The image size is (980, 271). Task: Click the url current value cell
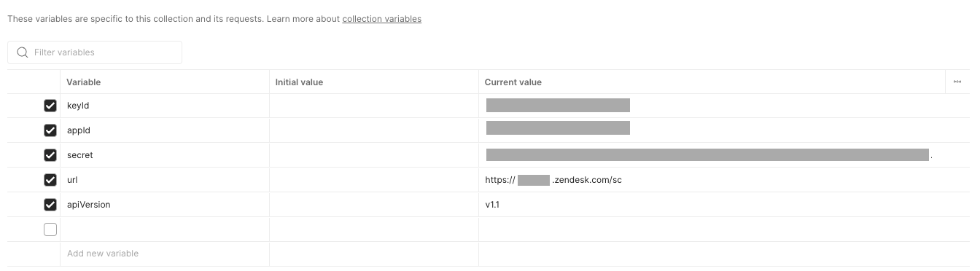click(x=724, y=180)
